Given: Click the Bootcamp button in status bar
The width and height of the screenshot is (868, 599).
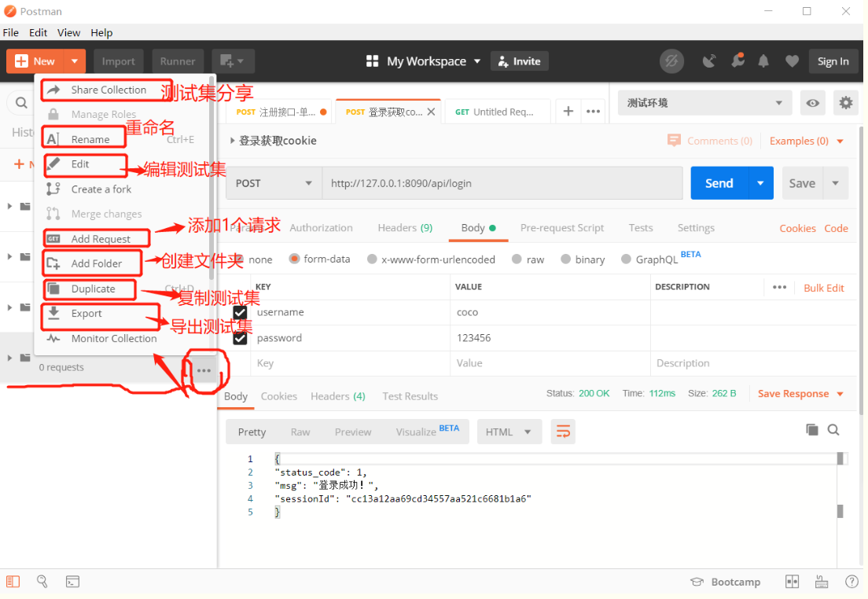Looking at the screenshot, I should point(725,582).
